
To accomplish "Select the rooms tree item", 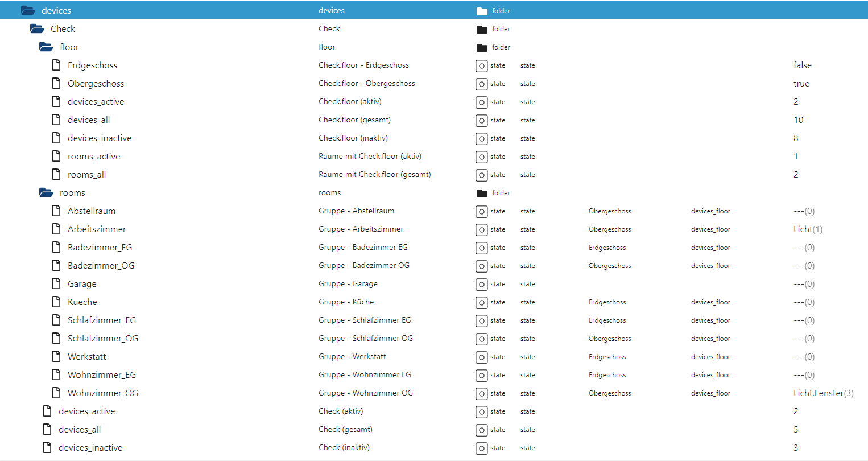I will (x=72, y=192).
